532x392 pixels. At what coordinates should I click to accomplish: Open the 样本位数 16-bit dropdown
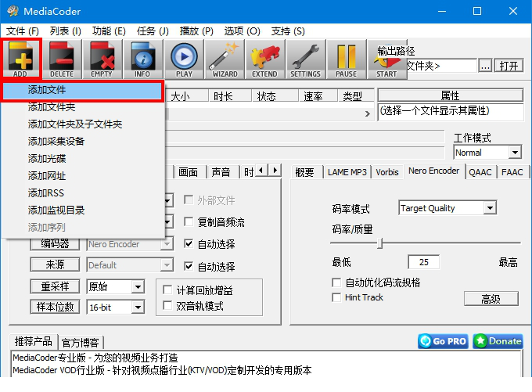click(x=116, y=307)
